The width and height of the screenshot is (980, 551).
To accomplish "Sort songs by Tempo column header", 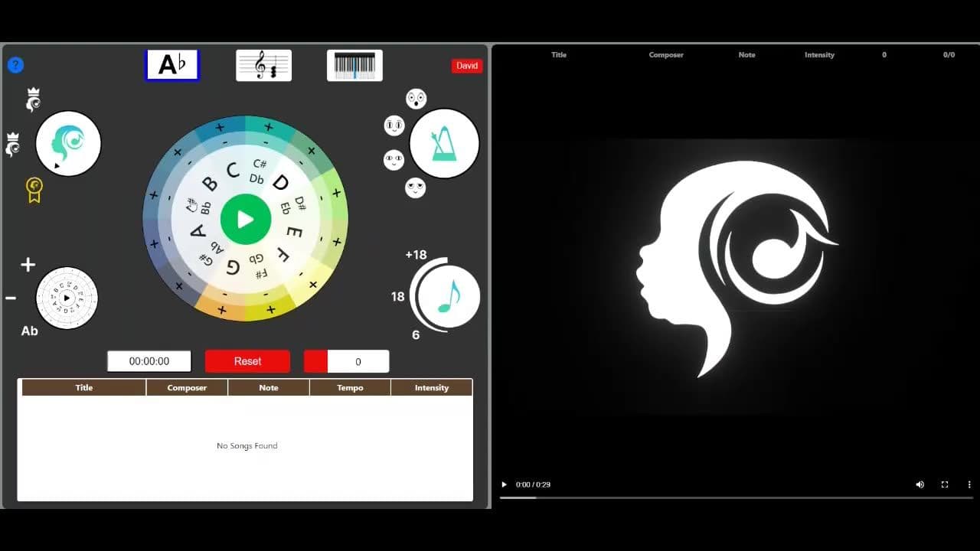I will (x=350, y=388).
